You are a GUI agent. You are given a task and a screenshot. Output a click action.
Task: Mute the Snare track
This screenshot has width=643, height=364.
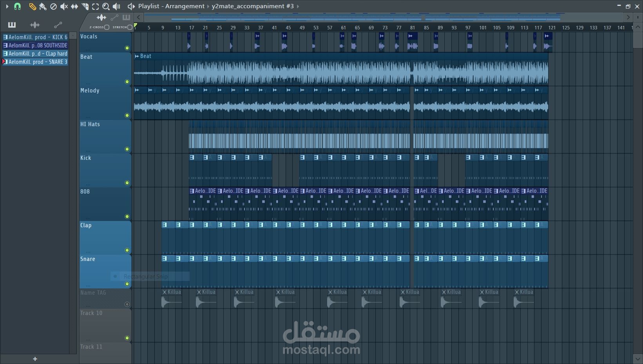(127, 284)
